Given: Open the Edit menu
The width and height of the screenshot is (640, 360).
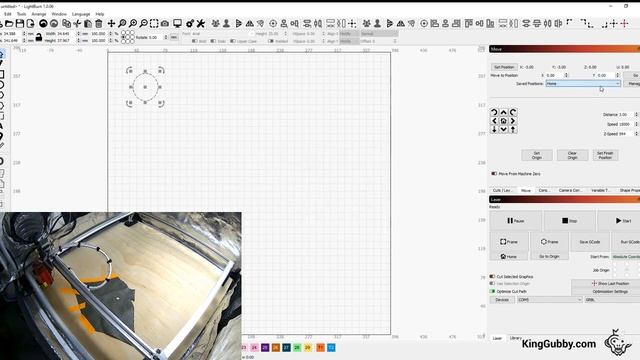Looking at the screenshot, I should (x=8, y=14).
